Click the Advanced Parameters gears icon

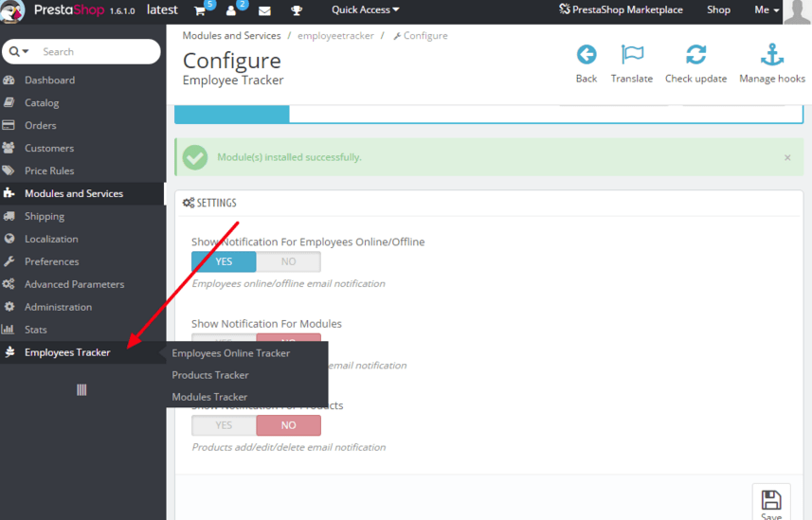click(x=9, y=284)
